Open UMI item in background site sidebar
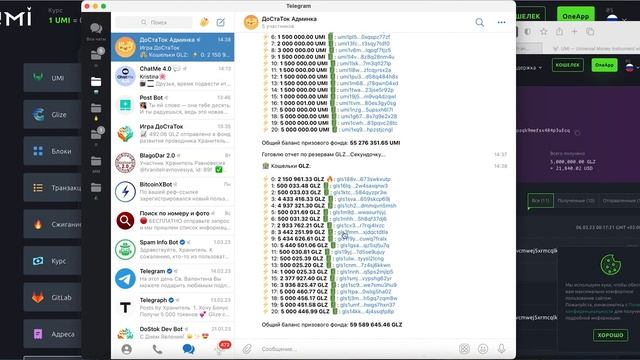Image resolution: width=640 pixels, height=360 pixels. [52, 78]
